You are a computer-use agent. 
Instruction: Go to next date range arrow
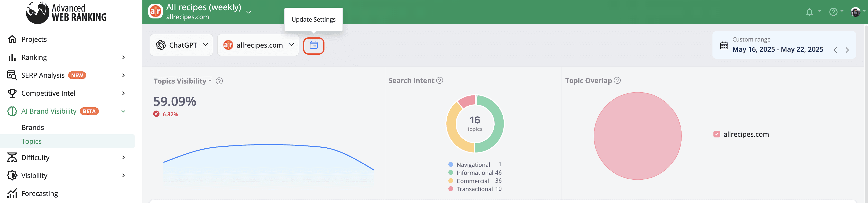tap(847, 50)
